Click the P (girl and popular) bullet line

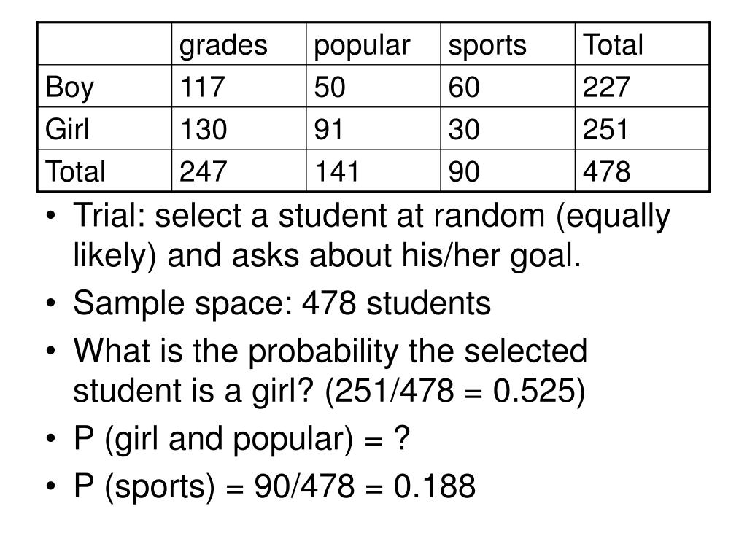click(x=241, y=438)
